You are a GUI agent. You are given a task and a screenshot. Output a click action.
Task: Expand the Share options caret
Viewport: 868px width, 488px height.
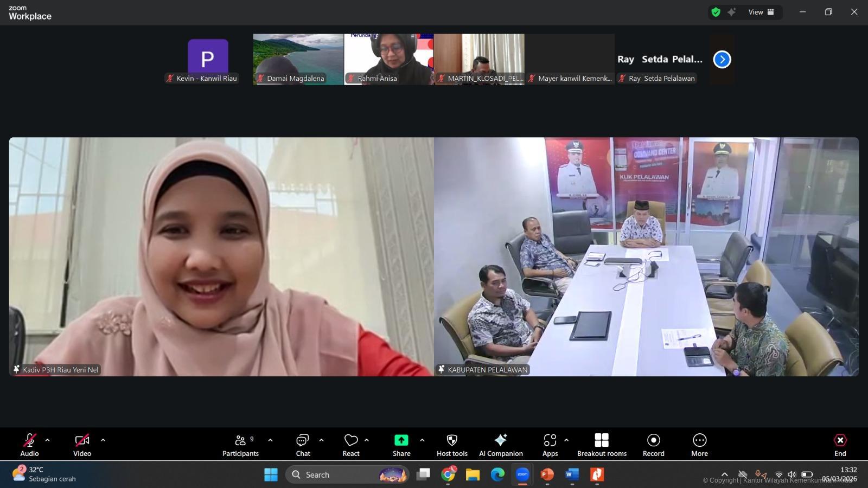[422, 440]
